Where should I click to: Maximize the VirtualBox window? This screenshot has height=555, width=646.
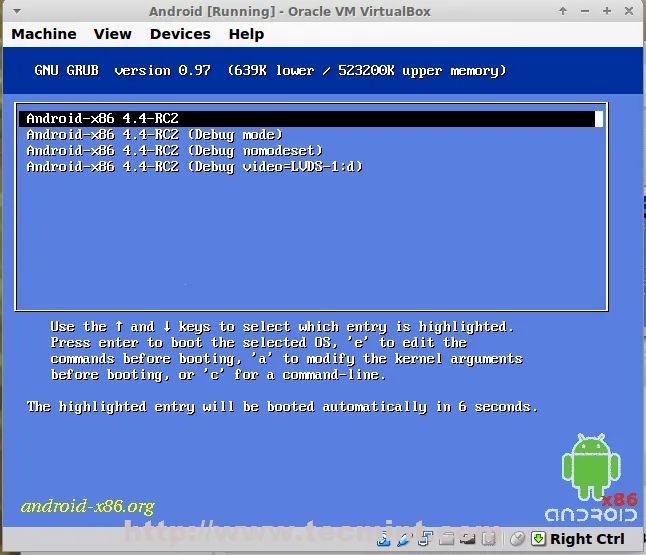pos(606,11)
